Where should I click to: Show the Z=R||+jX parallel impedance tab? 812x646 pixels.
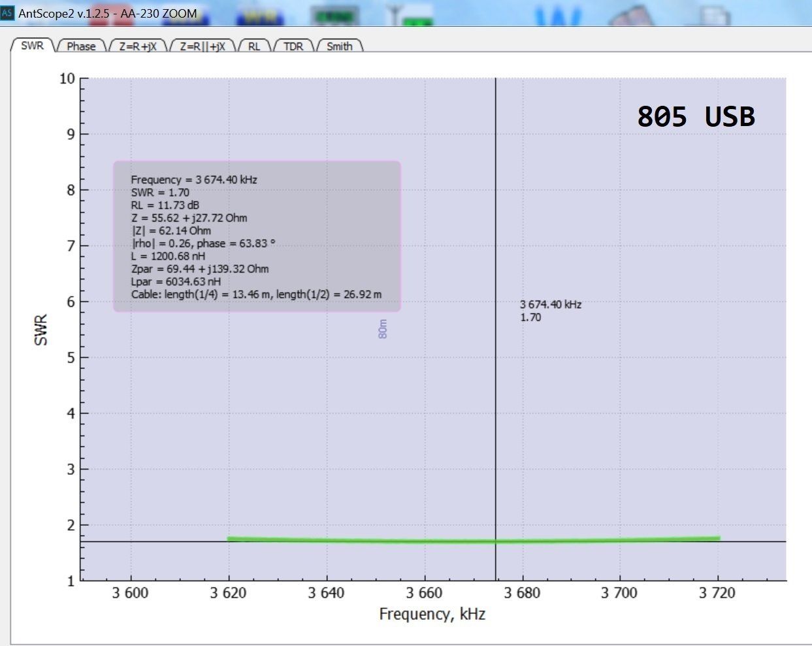click(203, 46)
